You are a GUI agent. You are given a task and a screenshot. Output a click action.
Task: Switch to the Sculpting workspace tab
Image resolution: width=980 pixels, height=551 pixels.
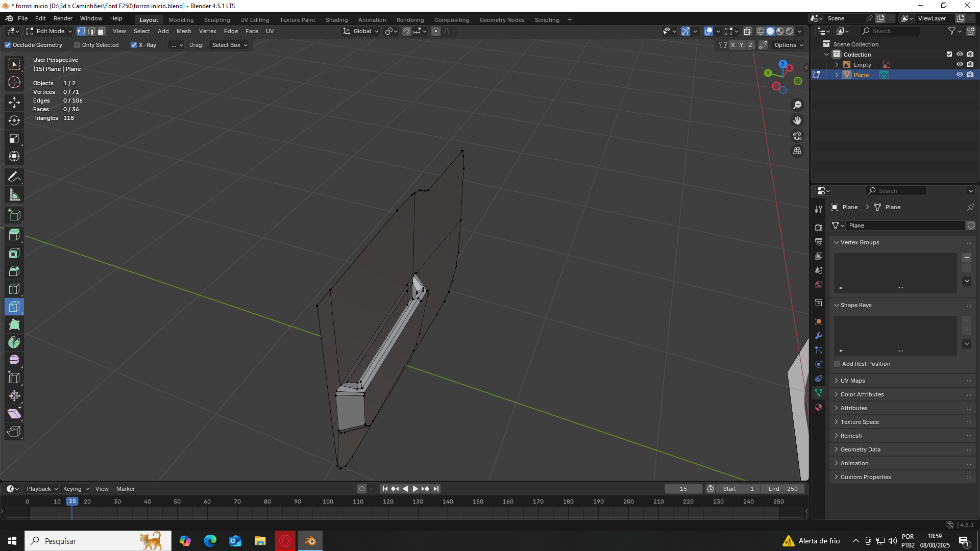pyautogui.click(x=217, y=20)
